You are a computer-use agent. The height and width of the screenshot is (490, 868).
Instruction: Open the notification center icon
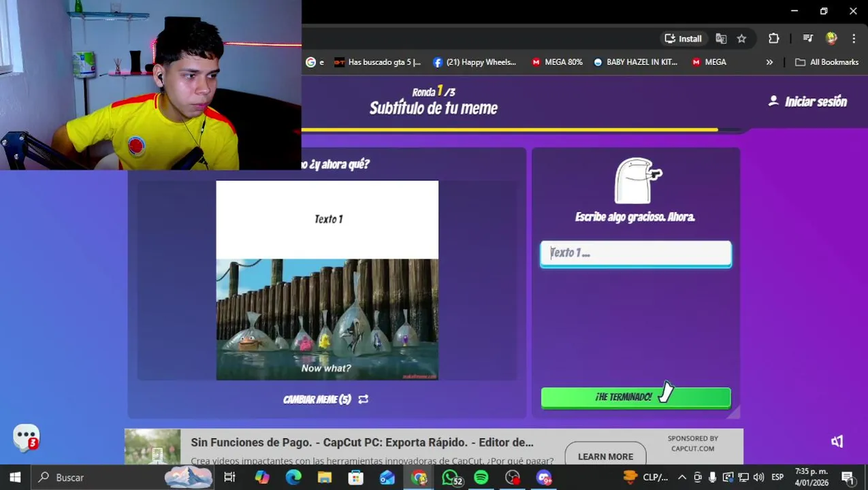[x=848, y=478]
